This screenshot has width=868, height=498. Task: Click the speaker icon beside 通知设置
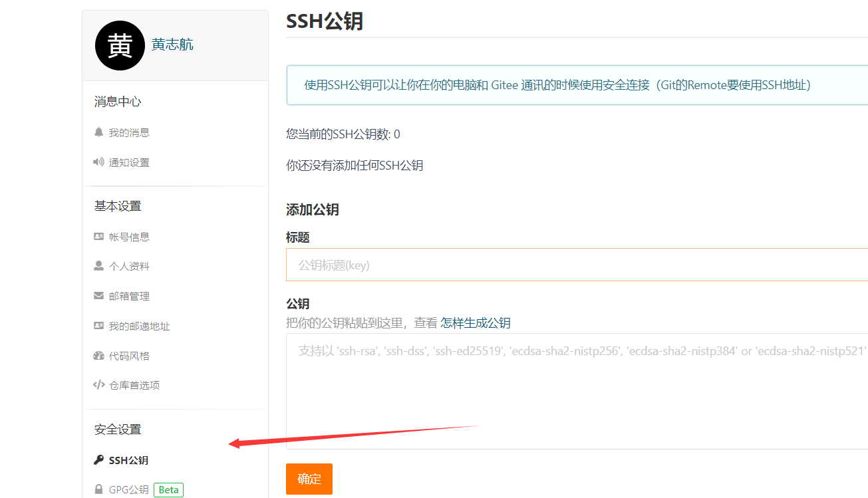pyautogui.click(x=98, y=162)
